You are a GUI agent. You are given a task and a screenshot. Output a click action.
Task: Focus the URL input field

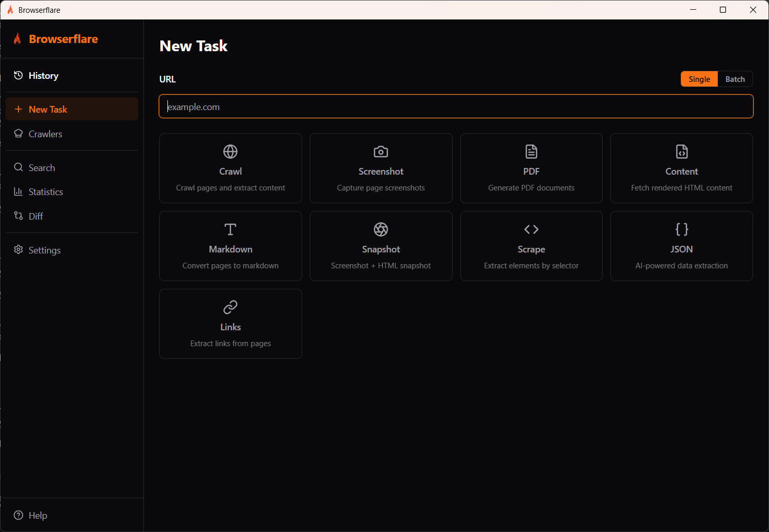point(456,107)
